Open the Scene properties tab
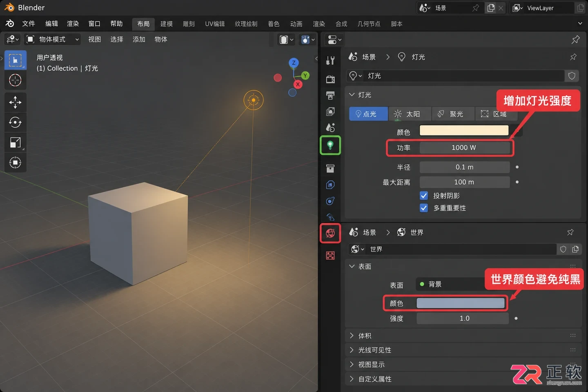The width and height of the screenshot is (588, 392). (330, 128)
